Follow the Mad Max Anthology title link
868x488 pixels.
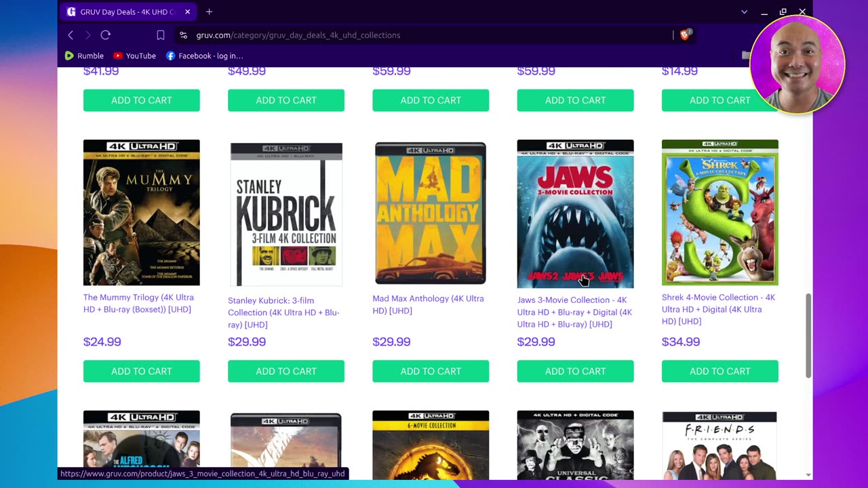coord(428,305)
